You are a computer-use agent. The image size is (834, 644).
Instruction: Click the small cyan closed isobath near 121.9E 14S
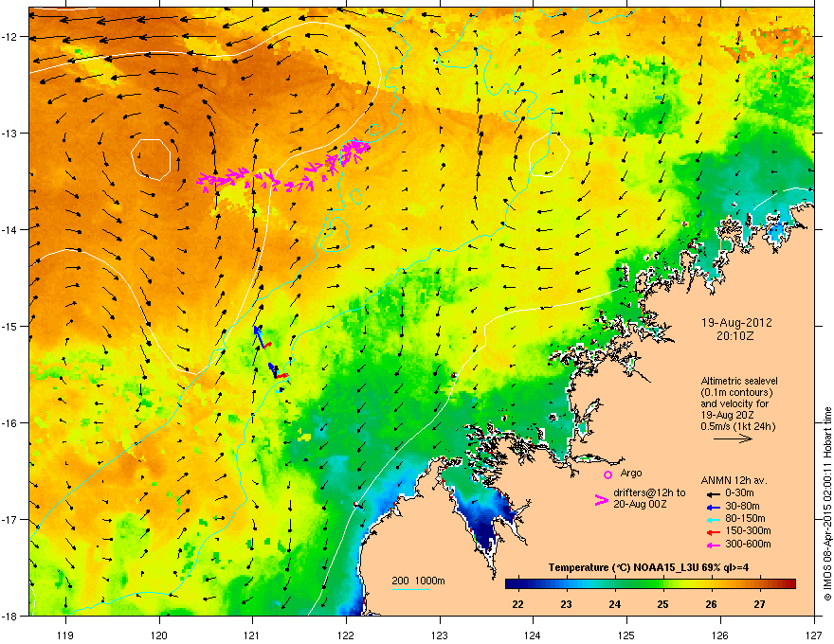tap(334, 233)
